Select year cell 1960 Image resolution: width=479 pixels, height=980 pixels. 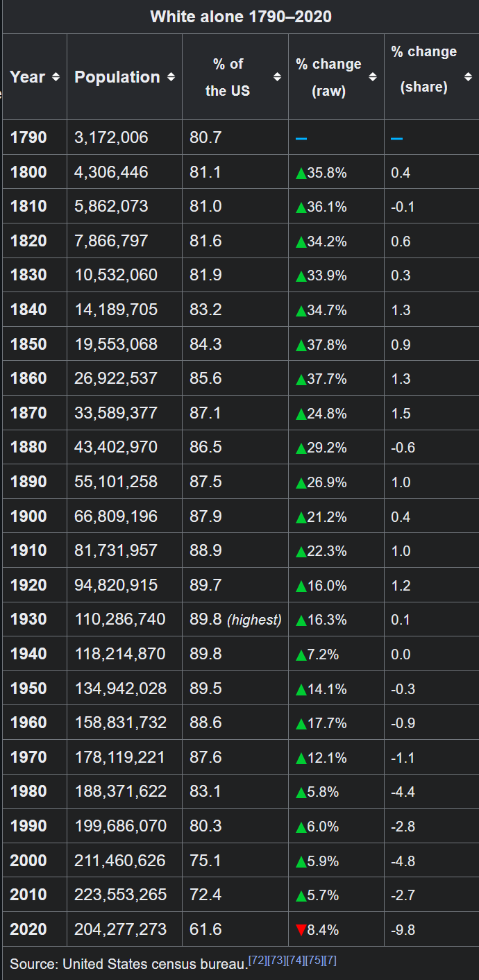tap(28, 723)
